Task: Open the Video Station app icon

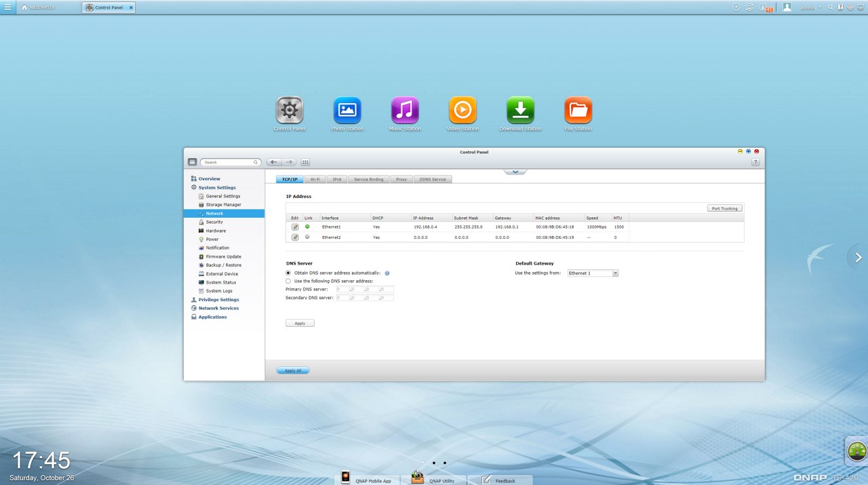Action: pos(462,111)
